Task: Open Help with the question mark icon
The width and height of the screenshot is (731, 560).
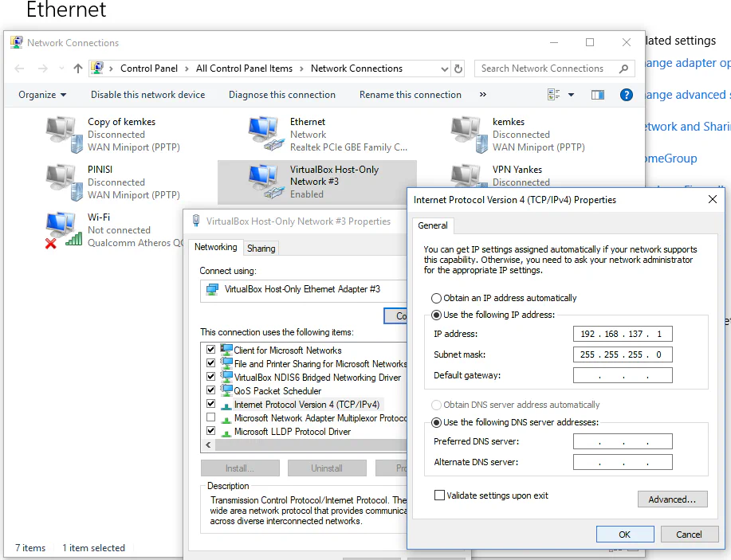Action: point(626,95)
